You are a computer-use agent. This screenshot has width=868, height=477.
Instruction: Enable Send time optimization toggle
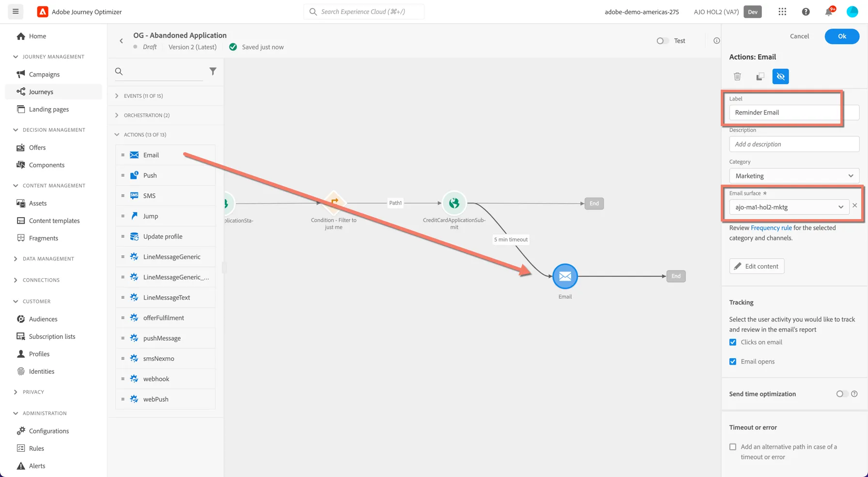(842, 394)
